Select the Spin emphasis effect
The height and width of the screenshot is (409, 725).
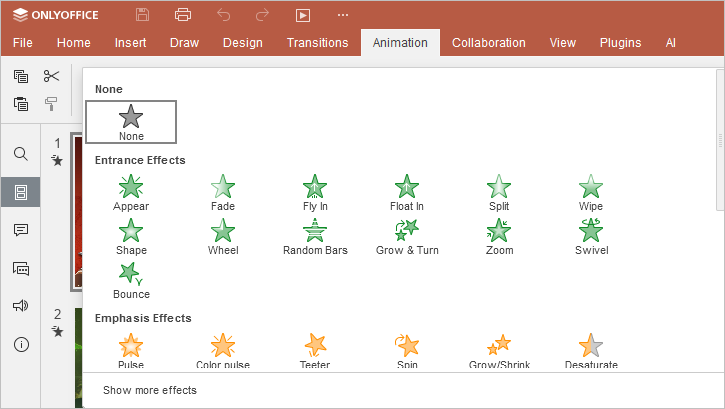click(407, 350)
